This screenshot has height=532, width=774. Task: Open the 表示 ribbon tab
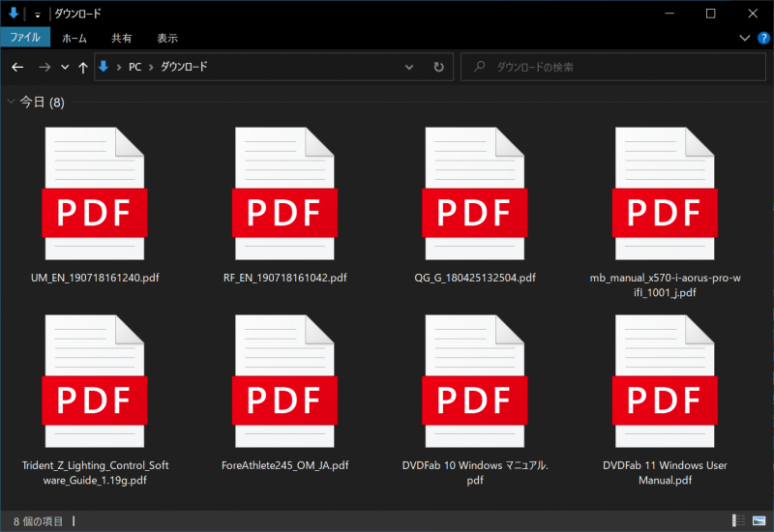click(167, 38)
